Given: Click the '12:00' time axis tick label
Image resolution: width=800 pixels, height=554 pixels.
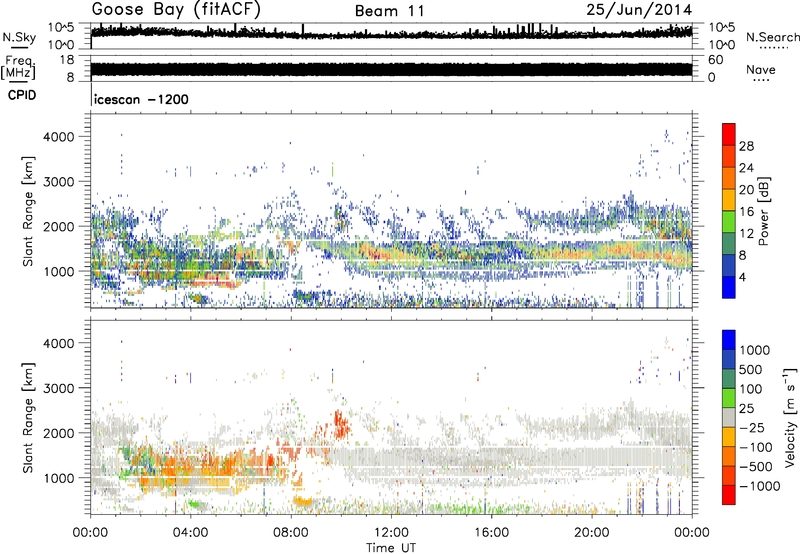Looking at the screenshot, I should [391, 533].
